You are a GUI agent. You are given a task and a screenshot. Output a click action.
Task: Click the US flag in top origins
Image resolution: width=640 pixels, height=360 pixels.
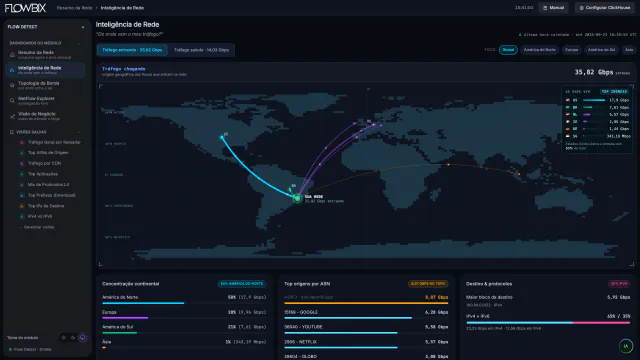pos(568,100)
